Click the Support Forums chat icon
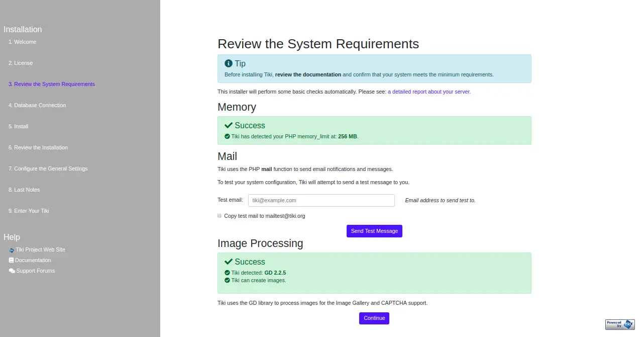644x337 pixels. tap(12, 271)
